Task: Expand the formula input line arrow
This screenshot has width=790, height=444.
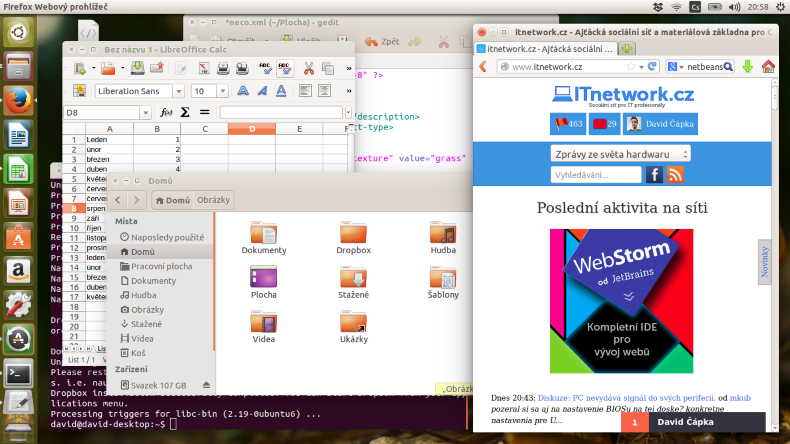Action: pyautogui.click(x=348, y=112)
